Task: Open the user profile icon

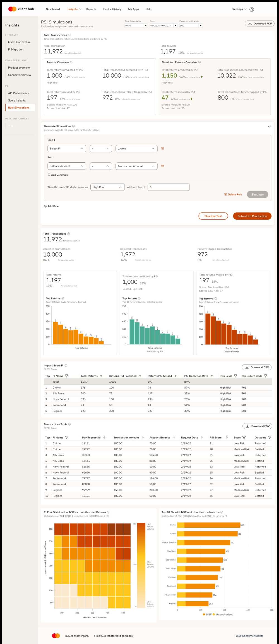Action: click(x=252, y=9)
